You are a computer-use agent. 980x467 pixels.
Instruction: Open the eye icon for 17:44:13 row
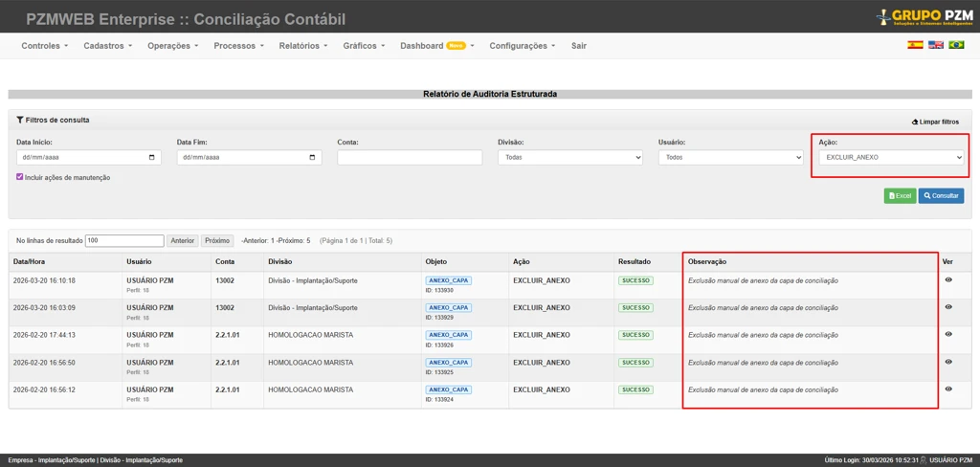pyautogui.click(x=948, y=334)
